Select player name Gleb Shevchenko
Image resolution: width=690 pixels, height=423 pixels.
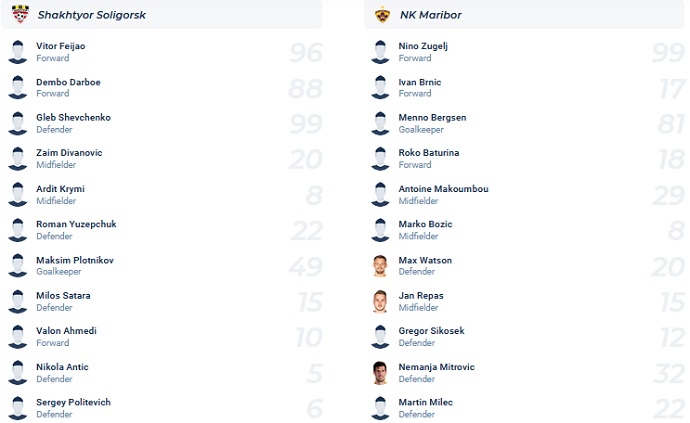pyautogui.click(x=73, y=117)
